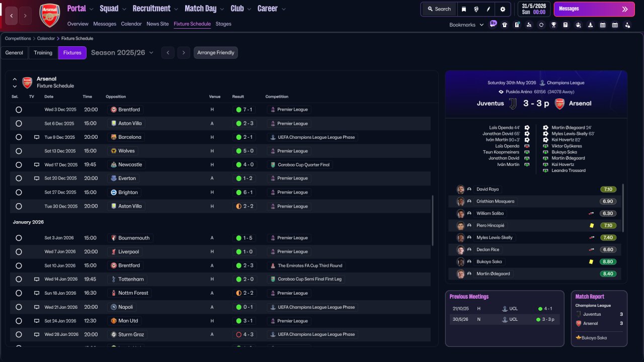Click the bookmark flag icon beside Search
The image size is (644, 362).
(464, 9)
